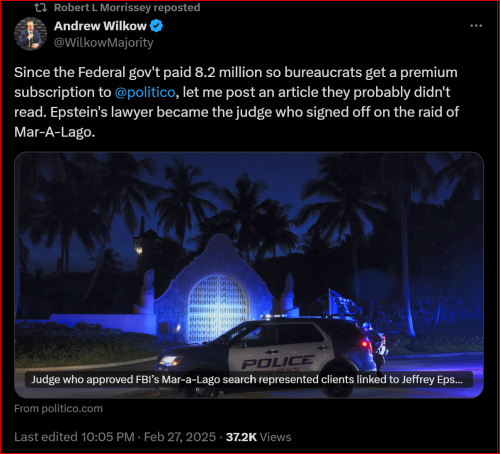Click the Andrew Wilkow display name

pos(100,26)
